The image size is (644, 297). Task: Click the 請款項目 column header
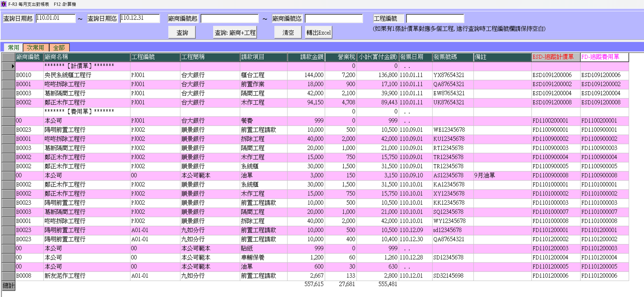[263, 57]
